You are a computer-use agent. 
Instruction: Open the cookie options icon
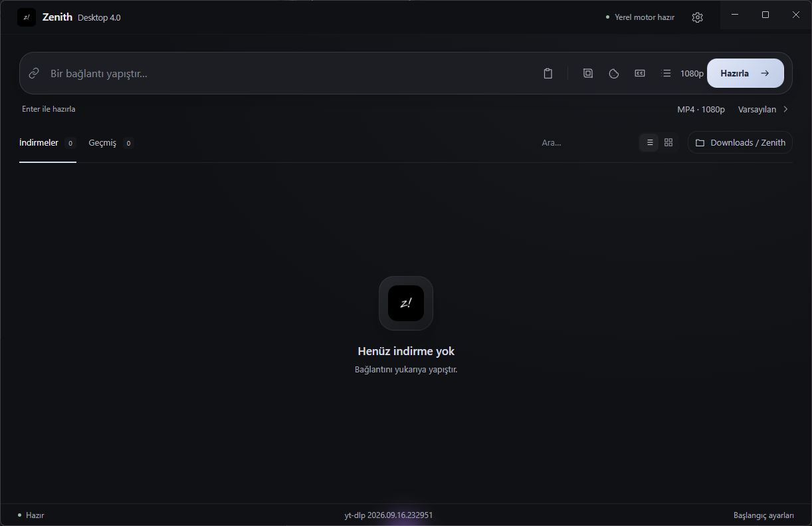point(614,73)
